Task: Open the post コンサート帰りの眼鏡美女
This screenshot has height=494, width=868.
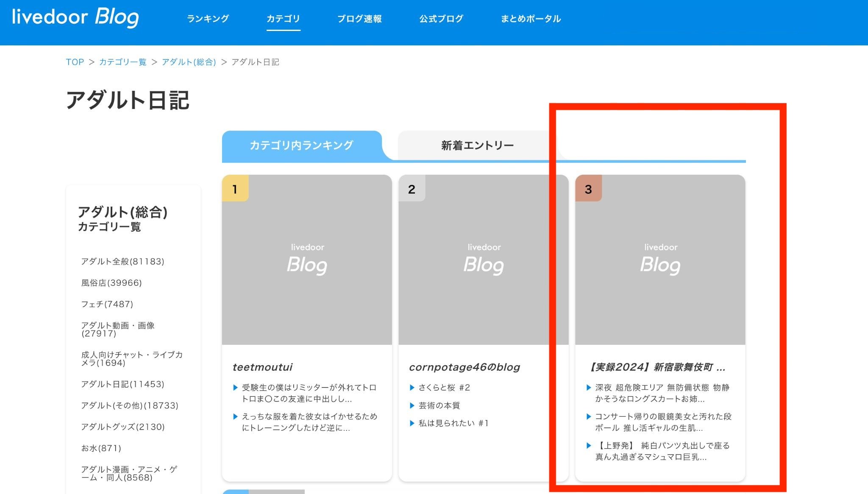Action: coord(663,422)
